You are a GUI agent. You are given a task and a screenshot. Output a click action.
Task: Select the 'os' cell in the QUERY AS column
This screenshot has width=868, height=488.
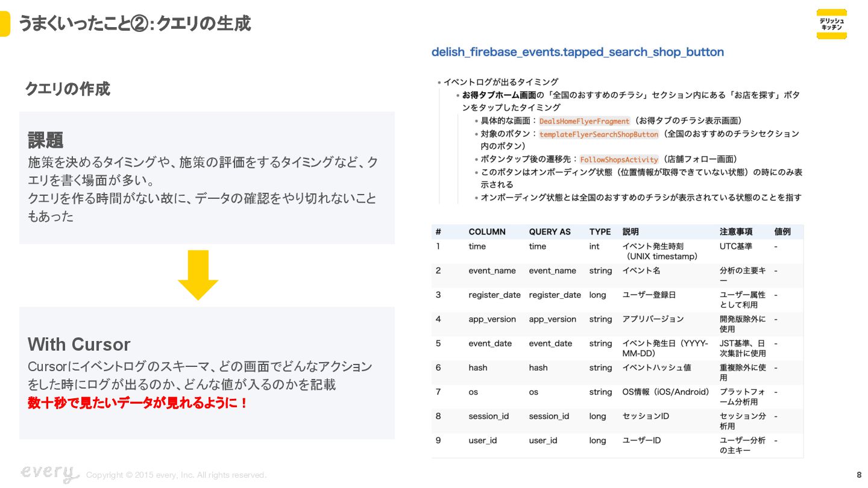533,392
